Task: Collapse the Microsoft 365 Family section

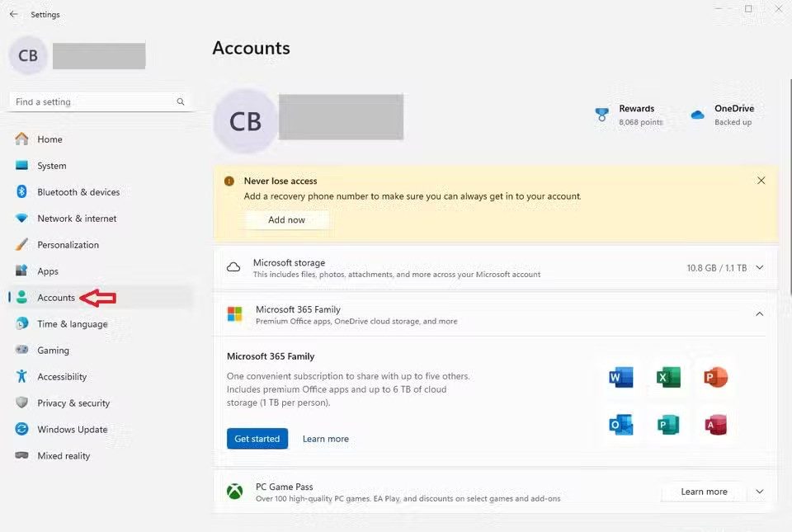Action: click(759, 314)
